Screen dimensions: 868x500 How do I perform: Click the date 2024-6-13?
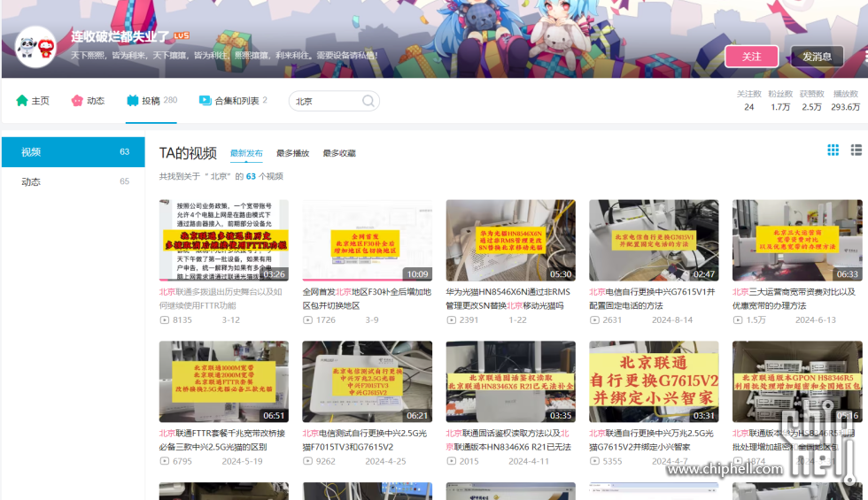[x=816, y=319]
